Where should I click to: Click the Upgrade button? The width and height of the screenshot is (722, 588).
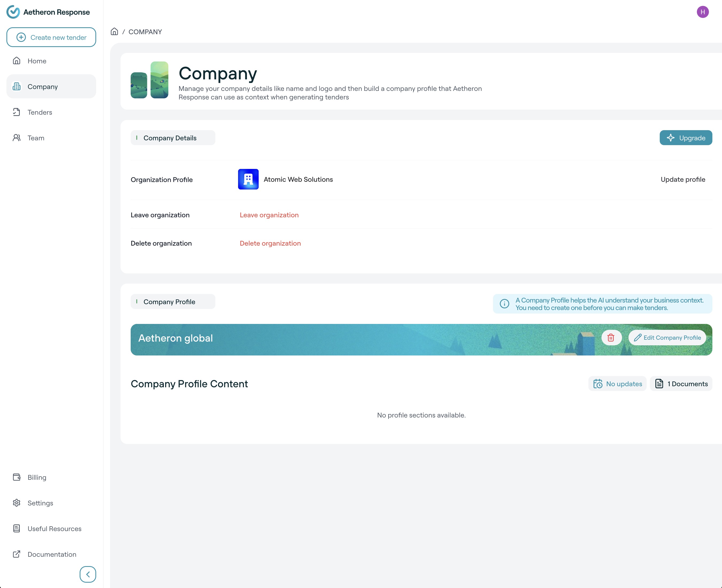686,138
